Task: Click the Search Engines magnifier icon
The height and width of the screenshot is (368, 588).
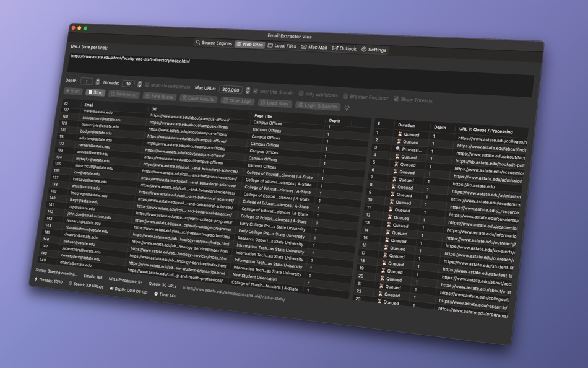Action: (x=198, y=43)
